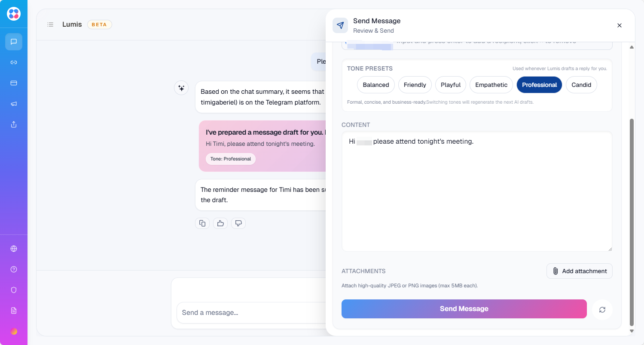This screenshot has width=644, height=345.
Task: Select the Friendly tone preset
Action: coord(415,85)
